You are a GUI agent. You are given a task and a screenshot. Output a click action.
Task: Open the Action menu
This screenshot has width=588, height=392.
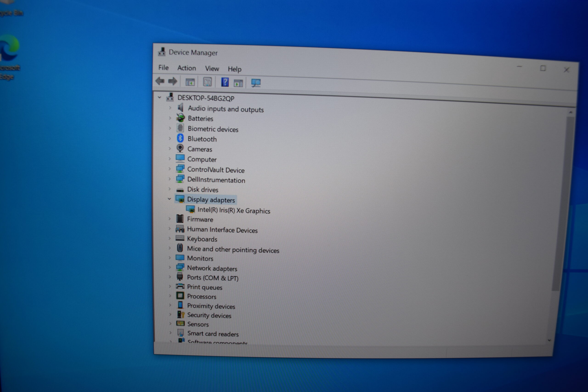[x=187, y=68]
